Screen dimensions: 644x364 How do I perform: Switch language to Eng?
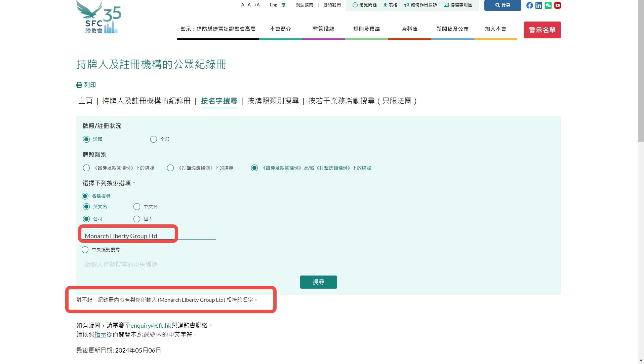tap(273, 5)
